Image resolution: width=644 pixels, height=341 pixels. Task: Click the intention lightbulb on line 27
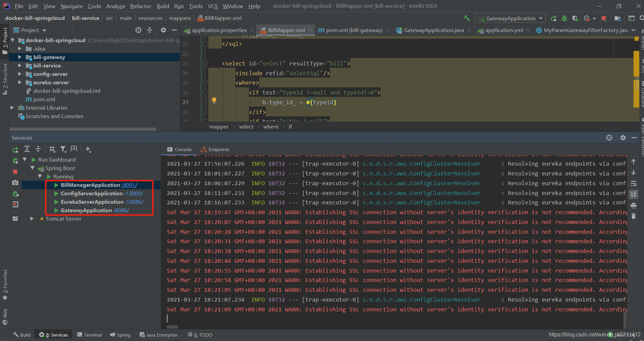214,100
